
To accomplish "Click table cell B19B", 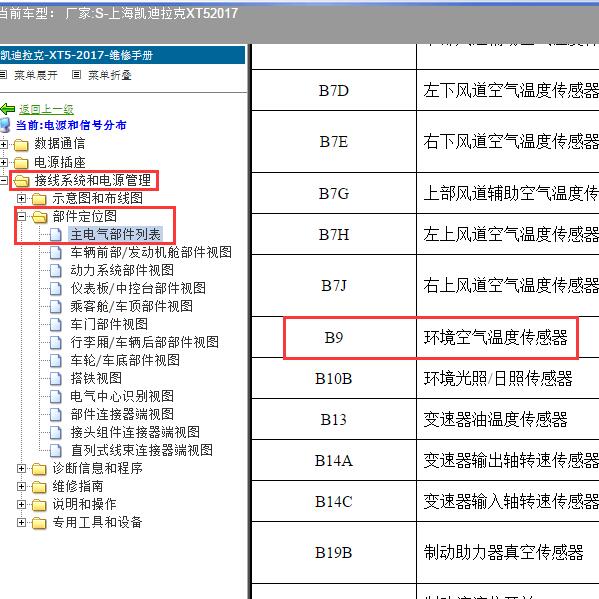I will [x=334, y=552].
